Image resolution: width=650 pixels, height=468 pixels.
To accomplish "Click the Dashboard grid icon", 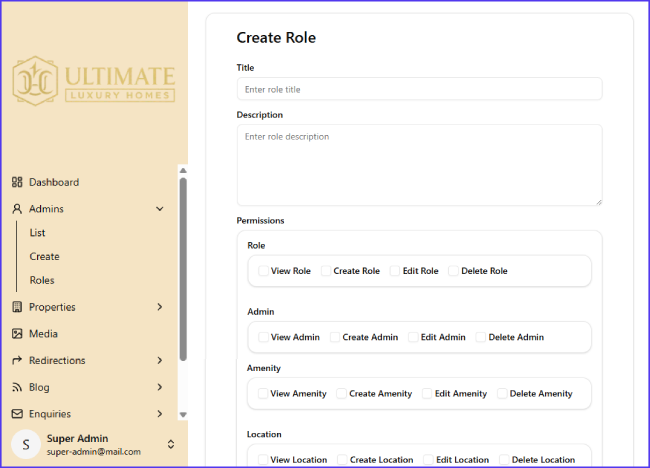I will click(x=17, y=182).
